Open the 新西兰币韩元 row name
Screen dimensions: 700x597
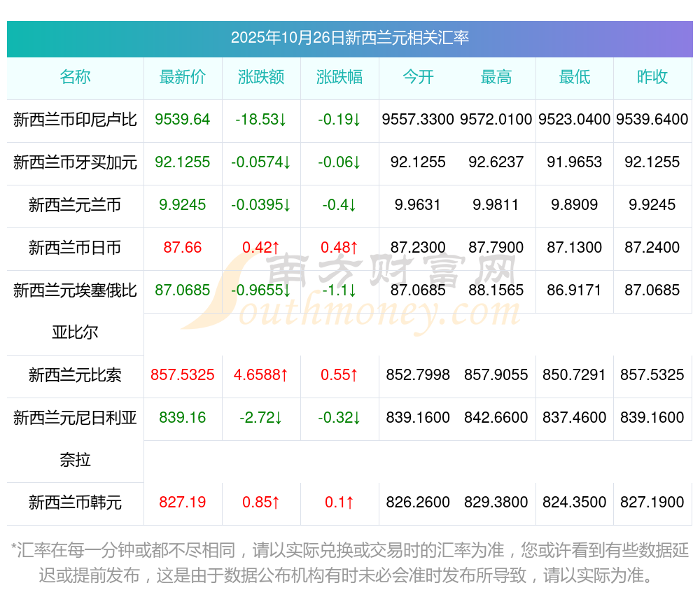coord(75,503)
